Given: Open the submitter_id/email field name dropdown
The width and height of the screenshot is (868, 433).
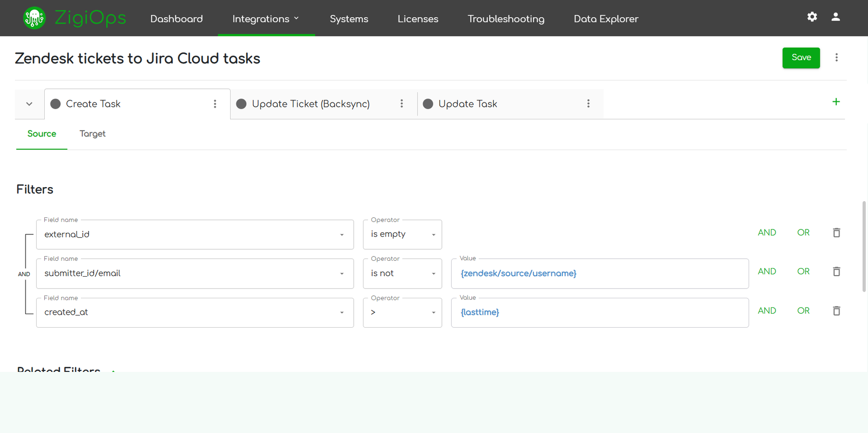Looking at the screenshot, I should click(195, 274).
